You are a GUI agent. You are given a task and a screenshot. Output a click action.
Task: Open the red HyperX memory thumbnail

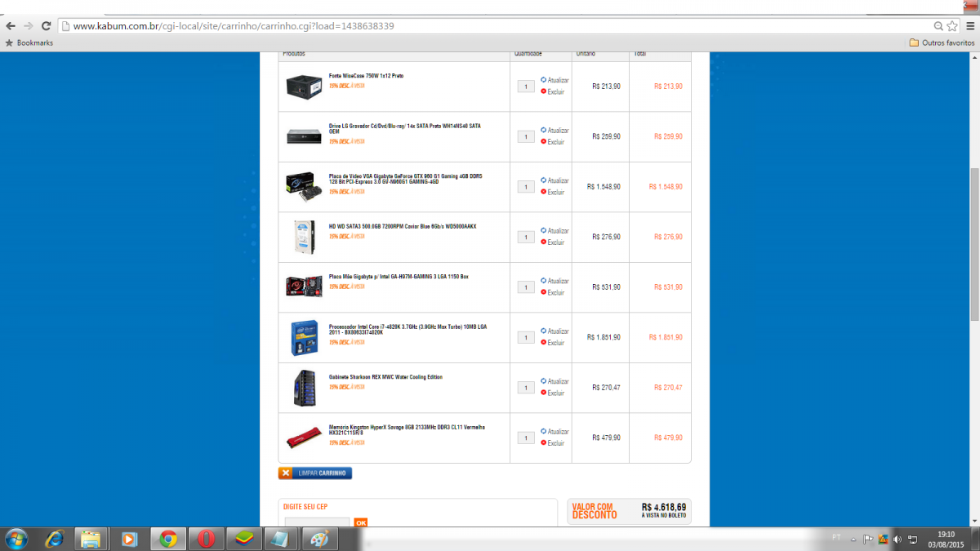(x=304, y=438)
